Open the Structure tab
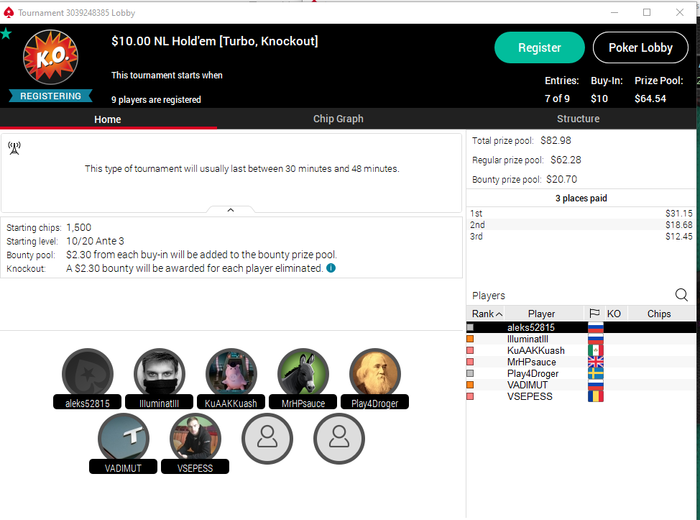Screen dimensions: 700x520 point(578,119)
